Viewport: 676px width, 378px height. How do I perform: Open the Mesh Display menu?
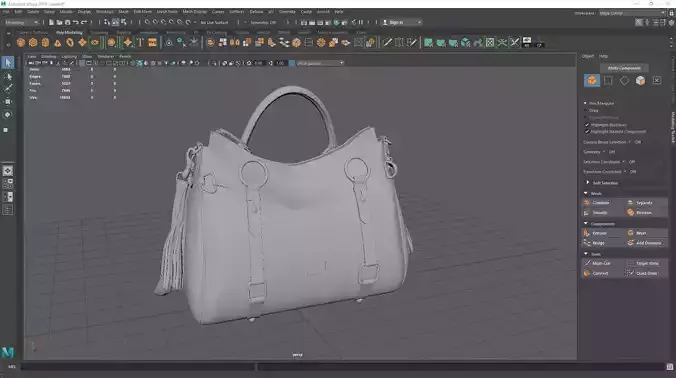click(x=194, y=12)
